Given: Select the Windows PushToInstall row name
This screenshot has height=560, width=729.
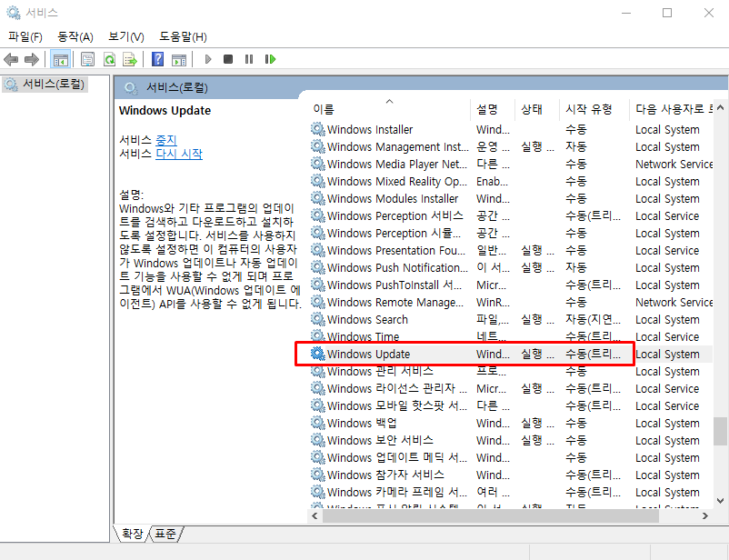Looking at the screenshot, I should tap(394, 285).
